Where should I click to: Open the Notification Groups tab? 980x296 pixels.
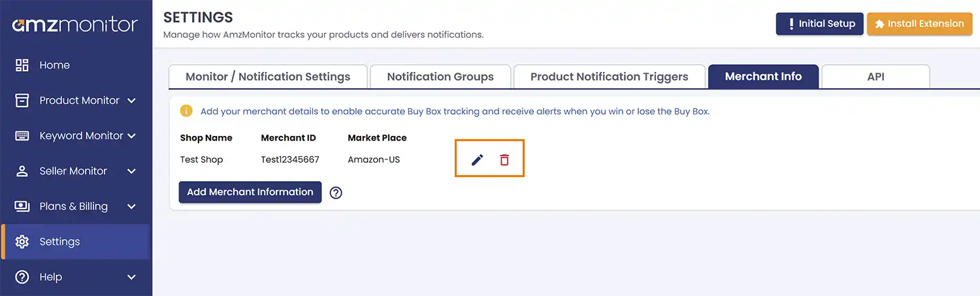coord(440,76)
